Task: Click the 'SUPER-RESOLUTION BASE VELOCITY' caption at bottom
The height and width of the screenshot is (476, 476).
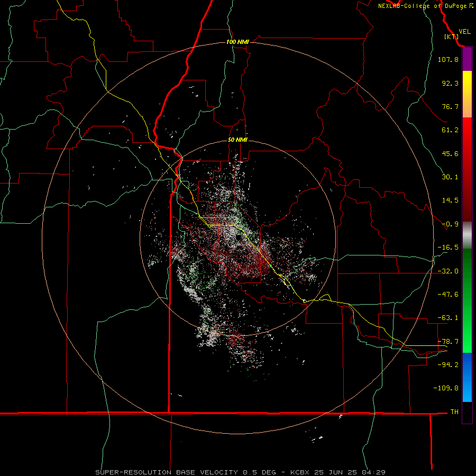Action: coord(167,472)
